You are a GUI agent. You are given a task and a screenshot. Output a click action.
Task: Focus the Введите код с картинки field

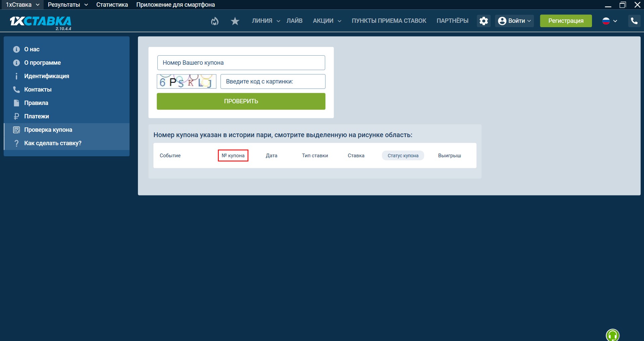point(273,81)
